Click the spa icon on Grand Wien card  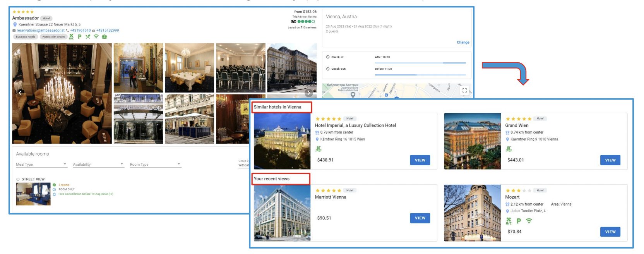click(x=509, y=149)
